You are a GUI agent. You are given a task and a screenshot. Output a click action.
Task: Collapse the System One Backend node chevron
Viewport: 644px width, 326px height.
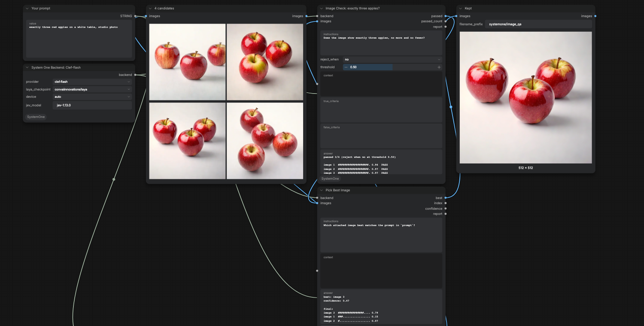[27, 67]
